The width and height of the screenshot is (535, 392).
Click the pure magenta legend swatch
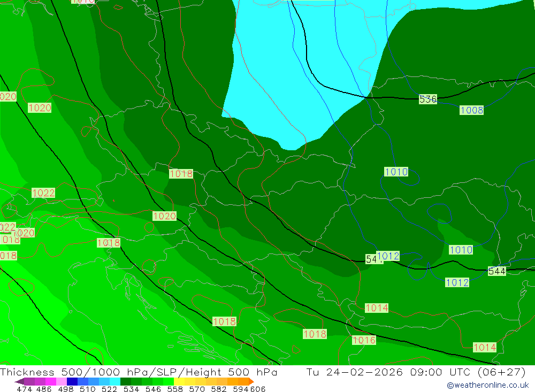(51, 381)
